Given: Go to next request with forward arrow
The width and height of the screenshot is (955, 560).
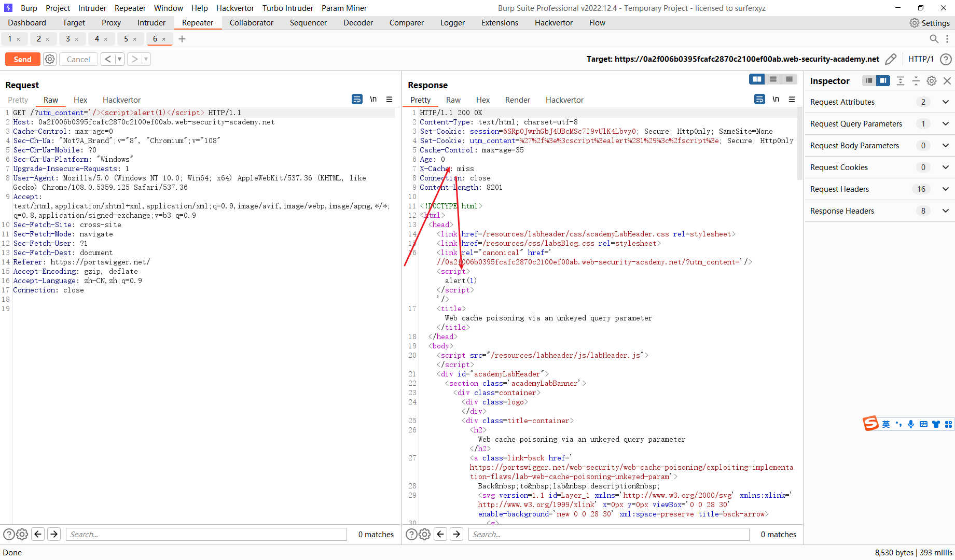Looking at the screenshot, I should [134, 59].
